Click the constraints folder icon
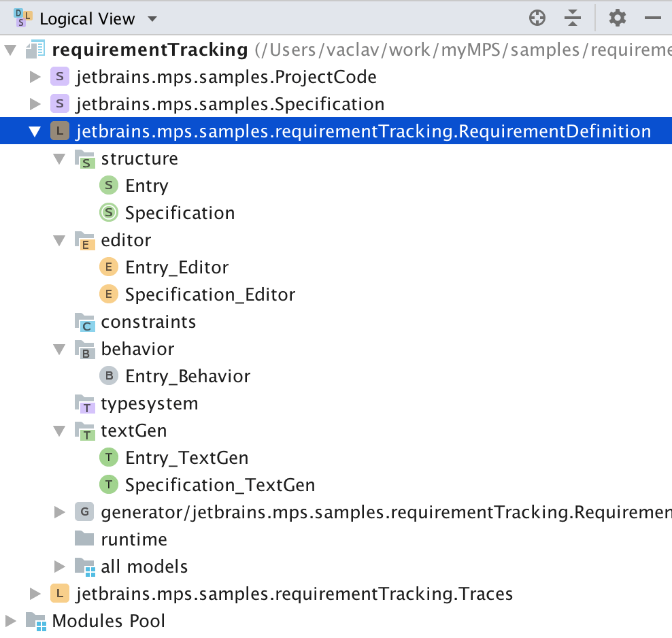The width and height of the screenshot is (672, 638). [x=84, y=322]
